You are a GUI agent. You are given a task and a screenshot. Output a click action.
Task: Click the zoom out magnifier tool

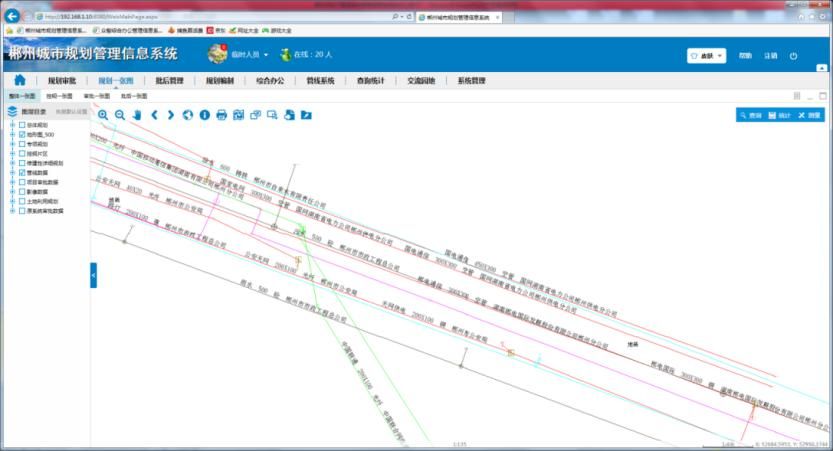tap(120, 115)
